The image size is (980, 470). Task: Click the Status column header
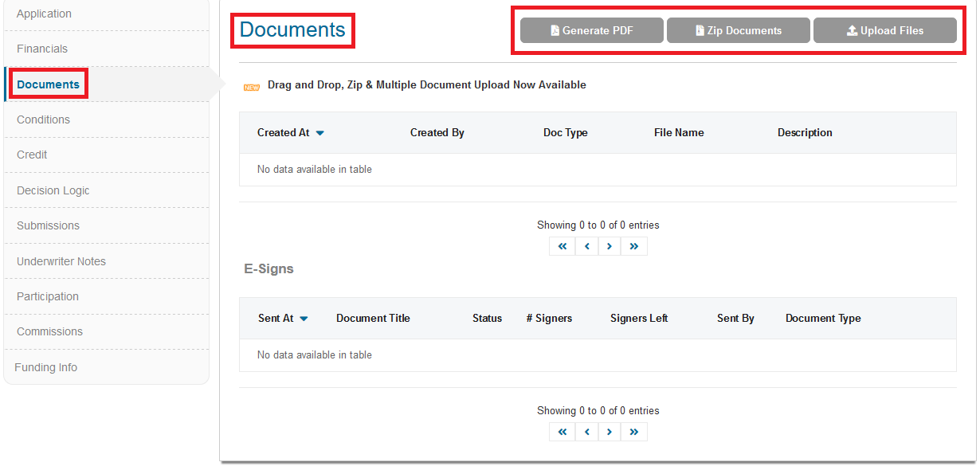[487, 319]
